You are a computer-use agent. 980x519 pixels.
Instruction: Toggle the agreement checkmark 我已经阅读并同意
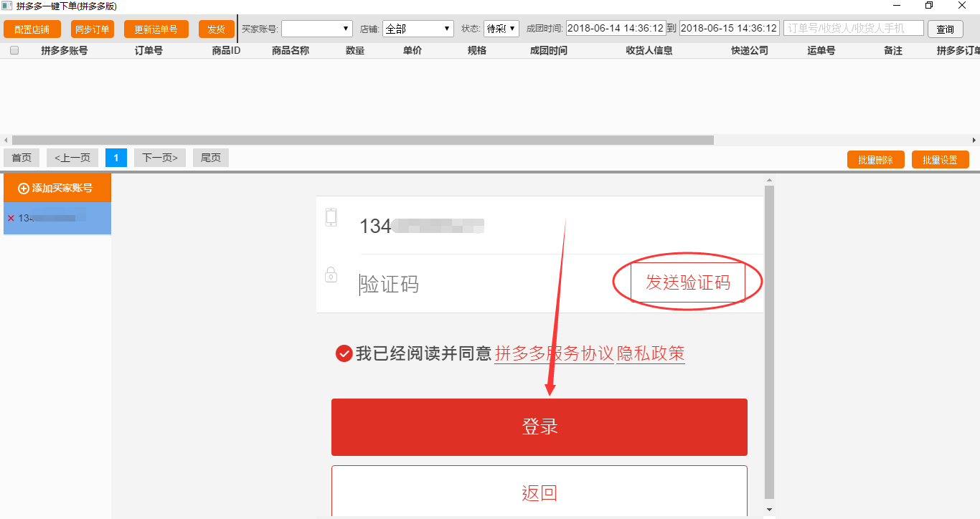tap(344, 353)
